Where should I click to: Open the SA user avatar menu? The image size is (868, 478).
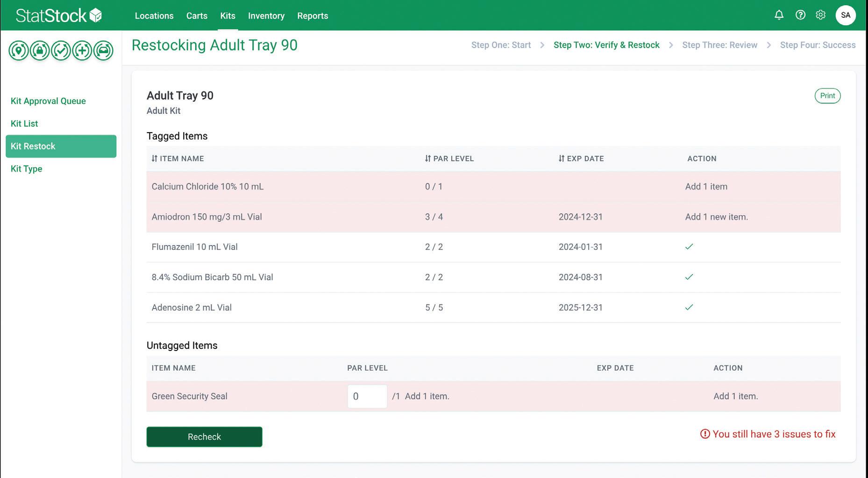[x=846, y=15]
